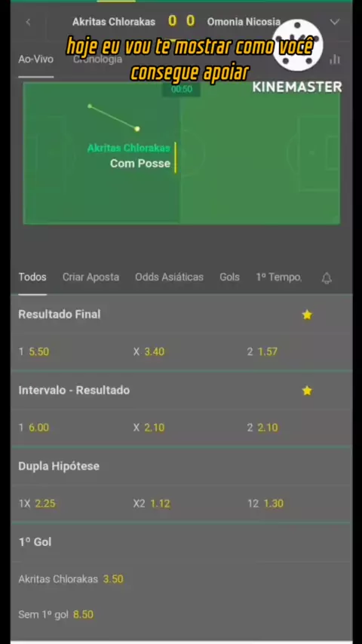Open the Cronologia tab
Viewport: 362px width, 644px height.
point(98,60)
